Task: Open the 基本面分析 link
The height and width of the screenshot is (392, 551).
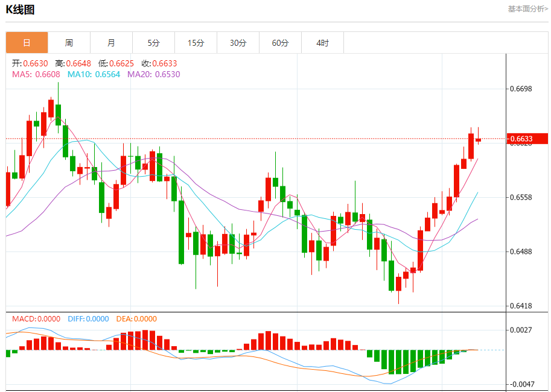Action: [527, 9]
